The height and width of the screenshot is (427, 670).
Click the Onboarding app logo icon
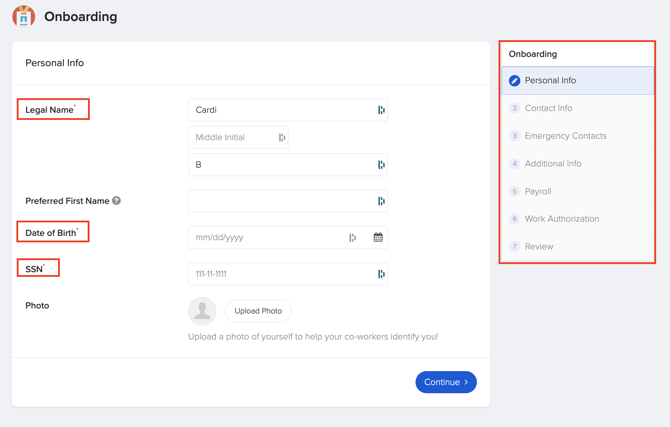[24, 16]
